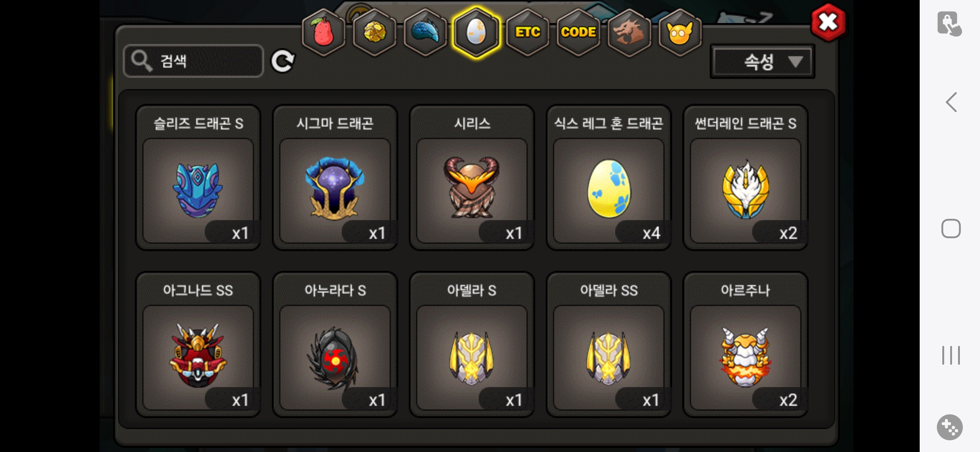This screenshot has height=452, width=980.
Task: Tap the Android recent apps button
Action: point(951,355)
